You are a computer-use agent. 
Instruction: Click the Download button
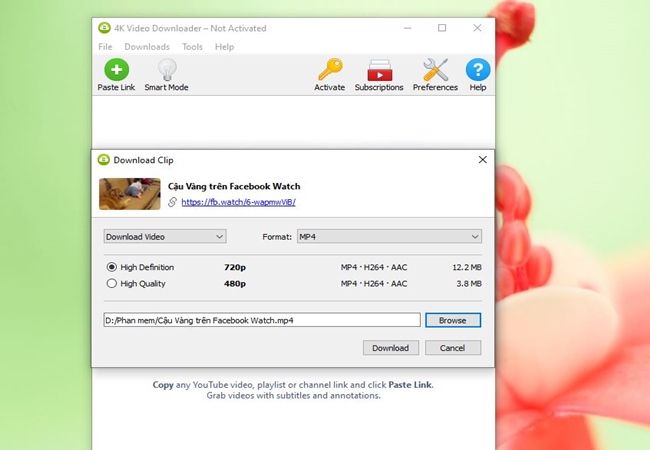(x=390, y=348)
